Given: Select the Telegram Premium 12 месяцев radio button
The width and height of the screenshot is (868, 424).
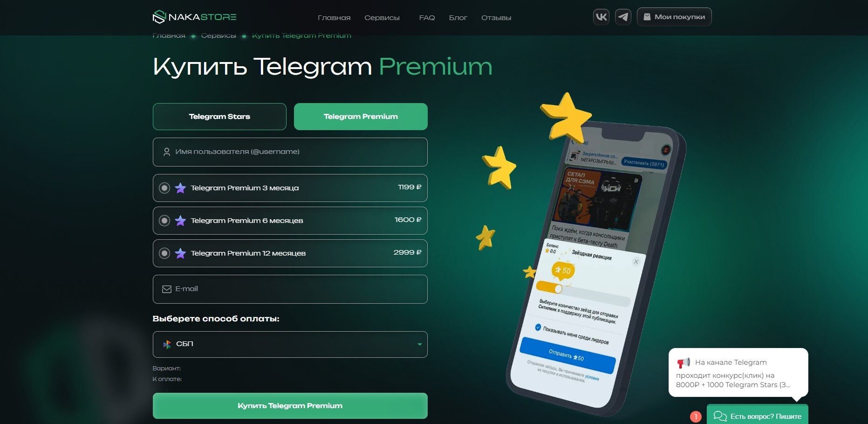Looking at the screenshot, I should click(164, 253).
